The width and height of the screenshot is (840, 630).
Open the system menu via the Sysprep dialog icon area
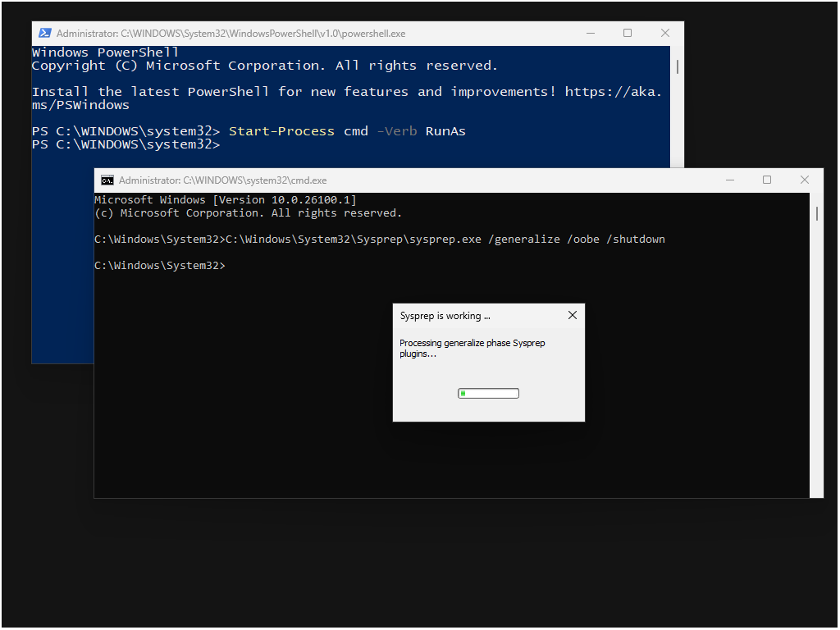tap(404, 315)
